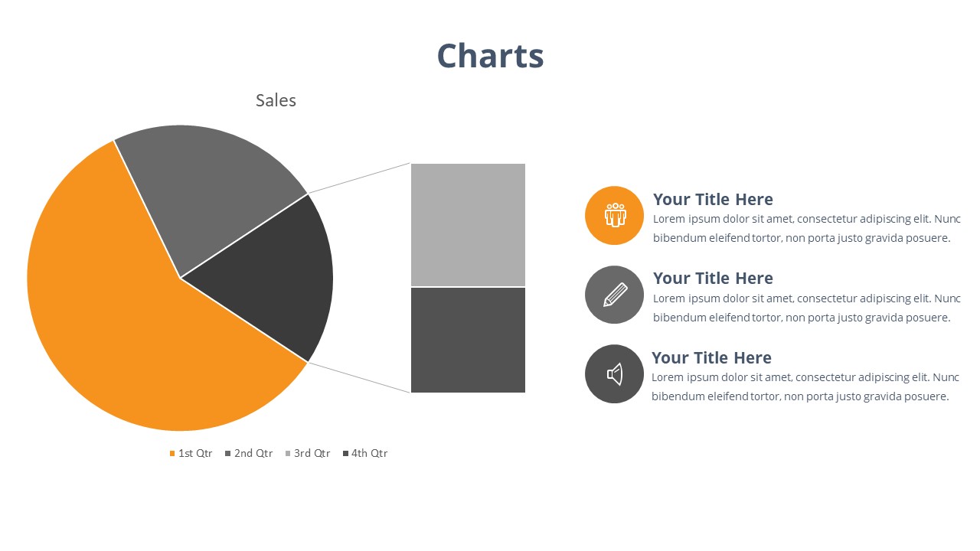Viewport: 980px width, 551px height.
Task: Click the 3rd Qtr legend color swatch
Action: click(288, 454)
